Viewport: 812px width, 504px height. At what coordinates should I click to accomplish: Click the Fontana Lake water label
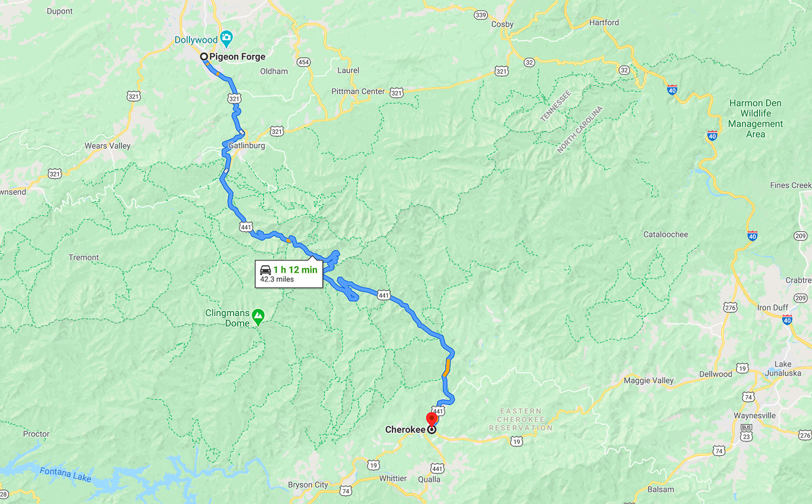(x=65, y=474)
